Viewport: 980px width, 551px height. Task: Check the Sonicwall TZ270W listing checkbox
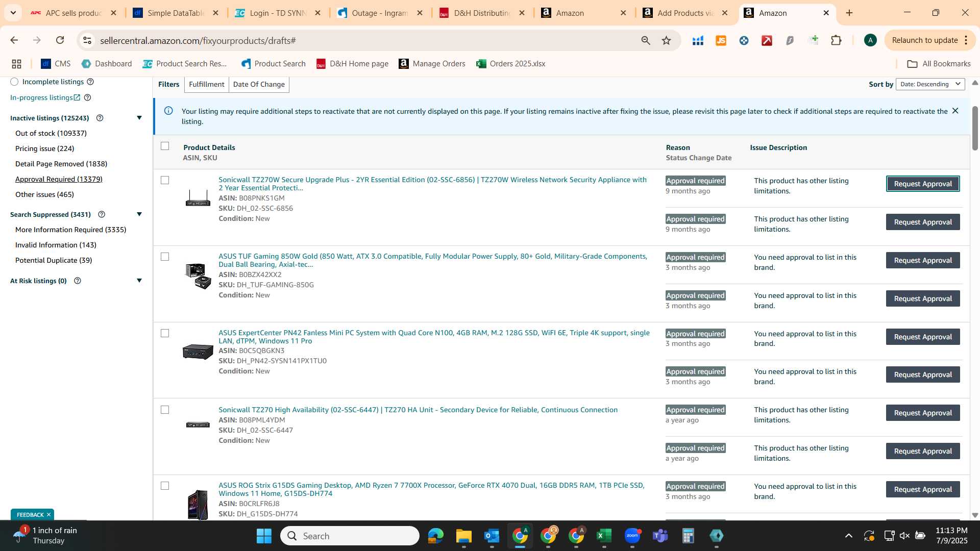coord(165,180)
